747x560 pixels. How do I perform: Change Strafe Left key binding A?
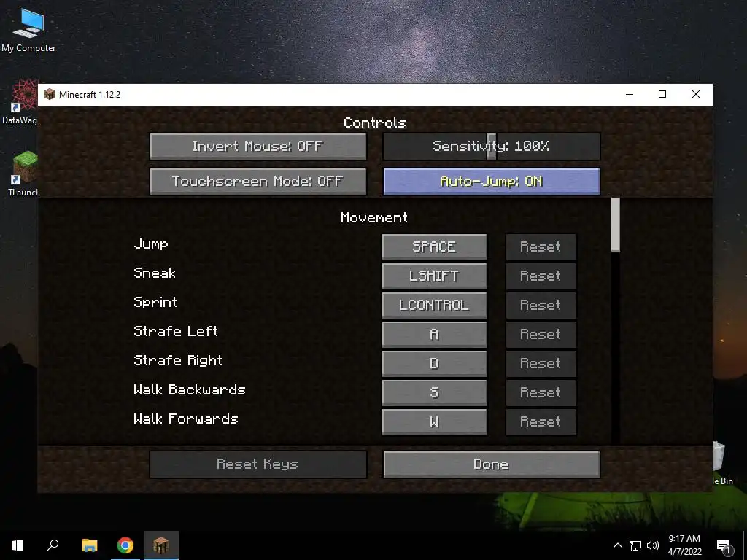[435, 334]
